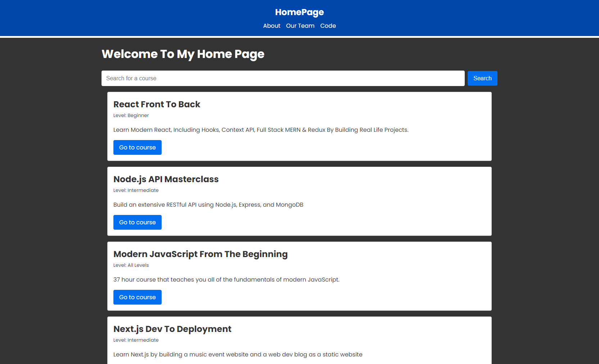Click the Next.js music event description
The height and width of the screenshot is (364, 599).
(238, 355)
